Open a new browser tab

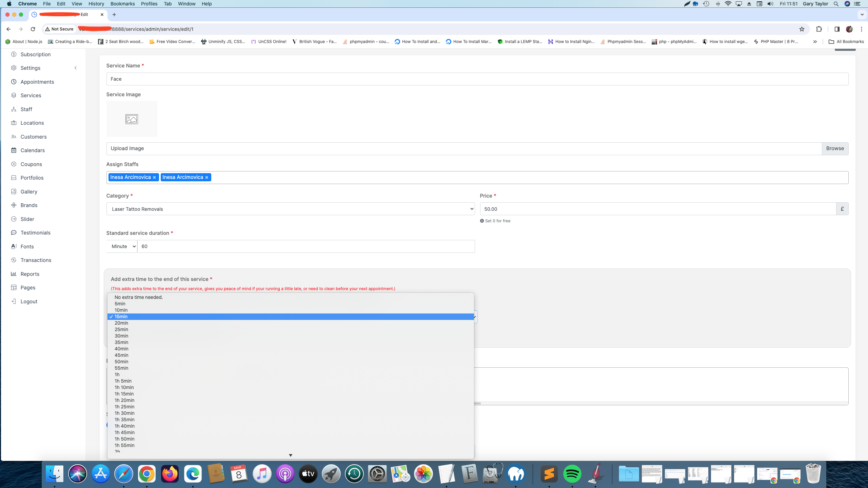[114, 15]
